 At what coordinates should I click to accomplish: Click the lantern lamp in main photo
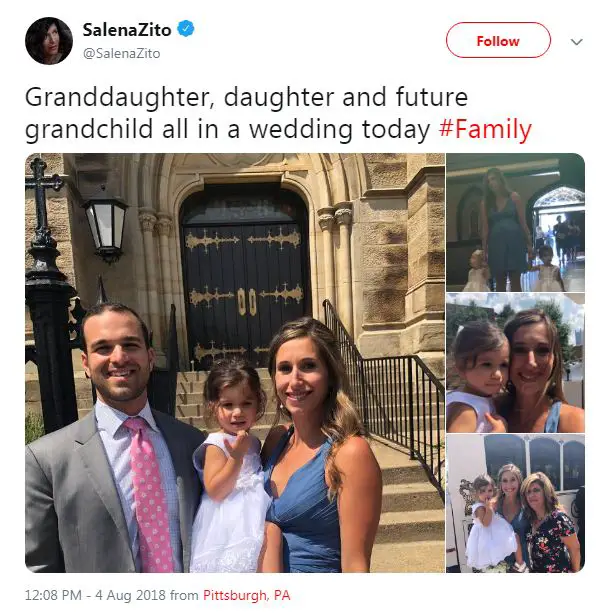pyautogui.click(x=105, y=225)
